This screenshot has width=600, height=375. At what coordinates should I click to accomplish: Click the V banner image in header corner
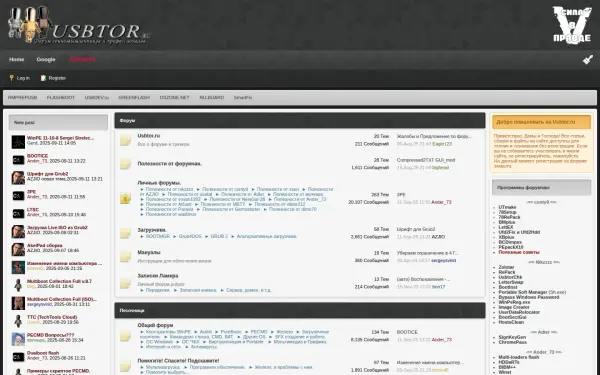point(572,24)
